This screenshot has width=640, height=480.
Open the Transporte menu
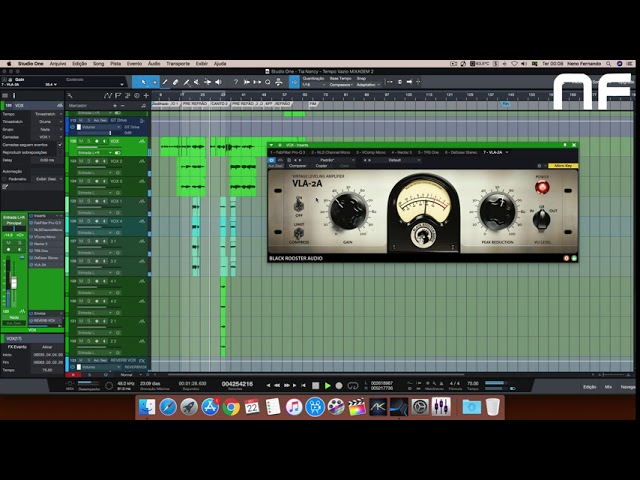[178, 64]
